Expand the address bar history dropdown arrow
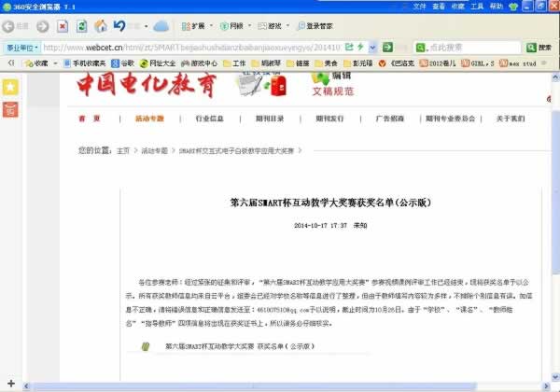Viewport: 560px width, 392px height. click(x=372, y=48)
